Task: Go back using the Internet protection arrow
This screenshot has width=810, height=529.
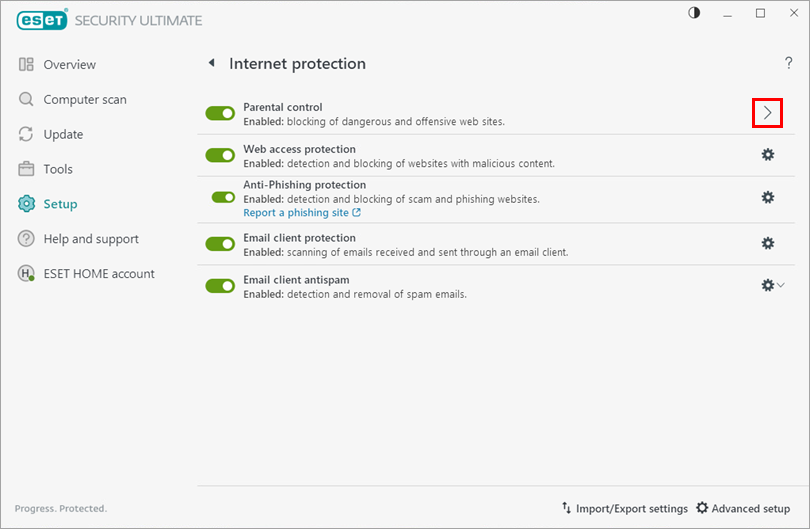Action: click(x=211, y=64)
